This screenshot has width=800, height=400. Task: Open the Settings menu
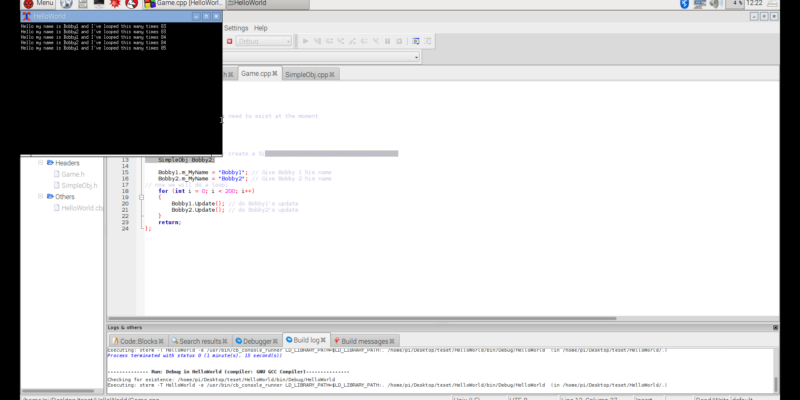pyautogui.click(x=236, y=28)
